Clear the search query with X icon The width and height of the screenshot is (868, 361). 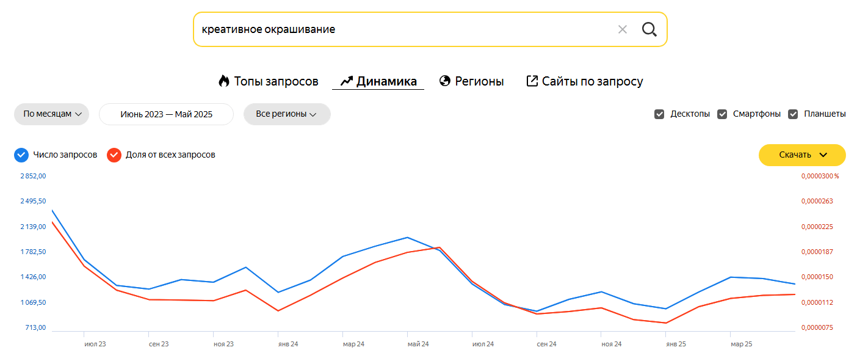[623, 29]
